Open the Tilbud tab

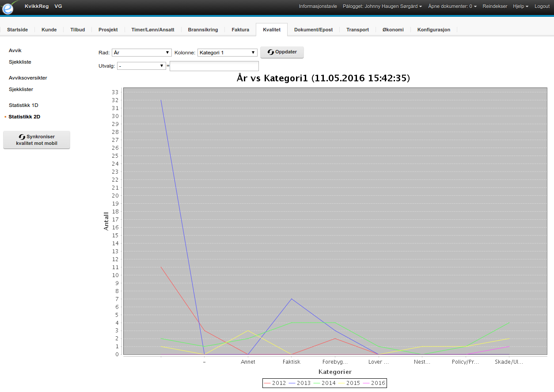click(77, 30)
